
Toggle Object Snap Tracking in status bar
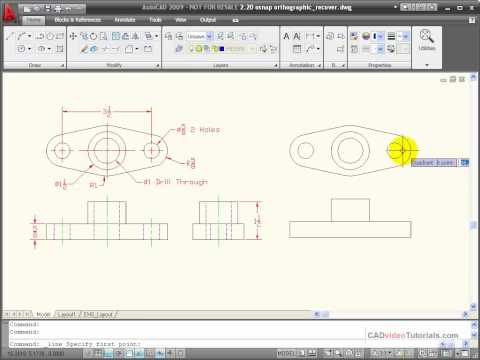point(140,353)
